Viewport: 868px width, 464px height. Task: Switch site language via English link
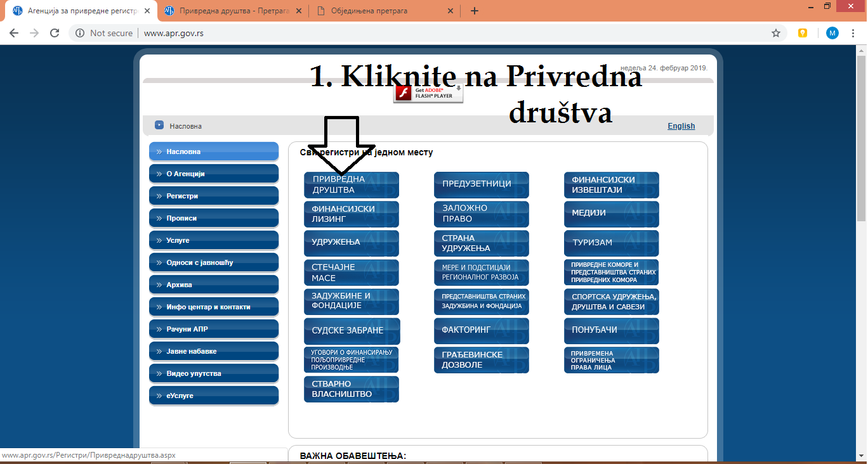[681, 126]
